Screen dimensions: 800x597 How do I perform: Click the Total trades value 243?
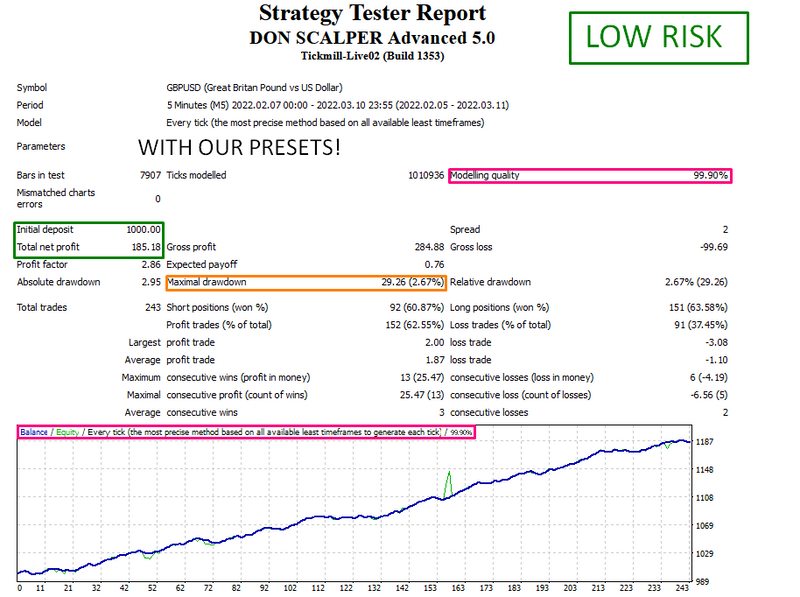153,308
